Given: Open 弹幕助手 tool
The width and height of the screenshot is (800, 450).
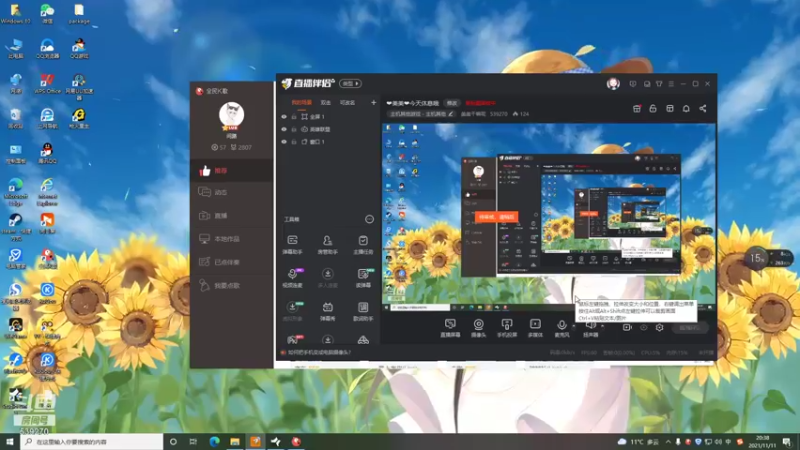Looking at the screenshot, I should [292, 244].
